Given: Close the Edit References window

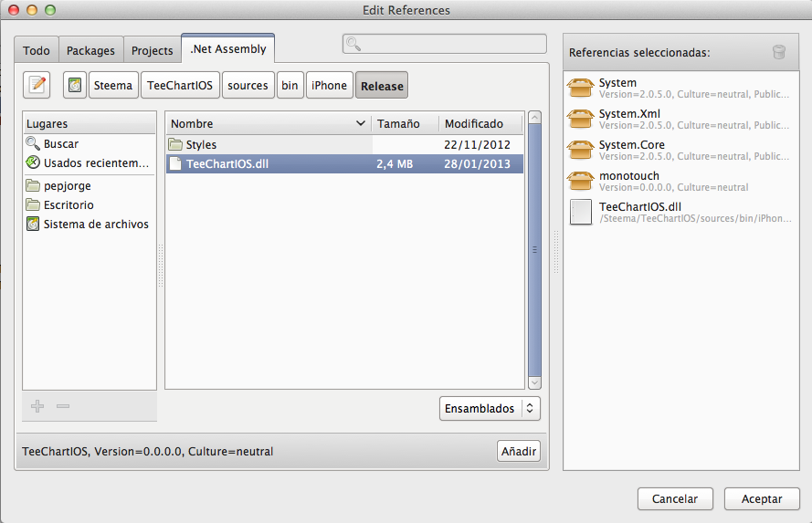Looking at the screenshot, I should coord(14,10).
